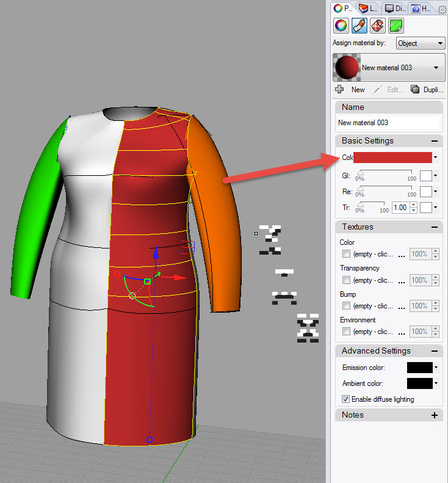The image size is (448, 483).
Task: Toggle Enable diffuse lighting checkbox
Action: [x=345, y=399]
